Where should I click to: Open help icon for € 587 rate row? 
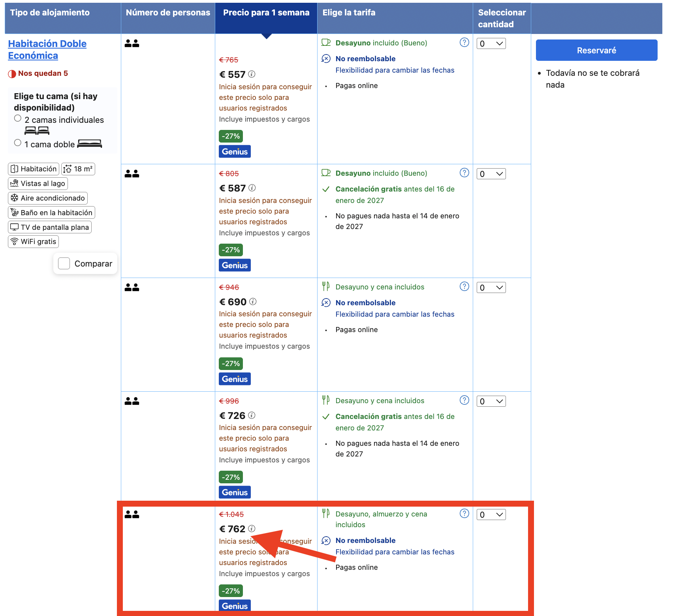tap(464, 173)
